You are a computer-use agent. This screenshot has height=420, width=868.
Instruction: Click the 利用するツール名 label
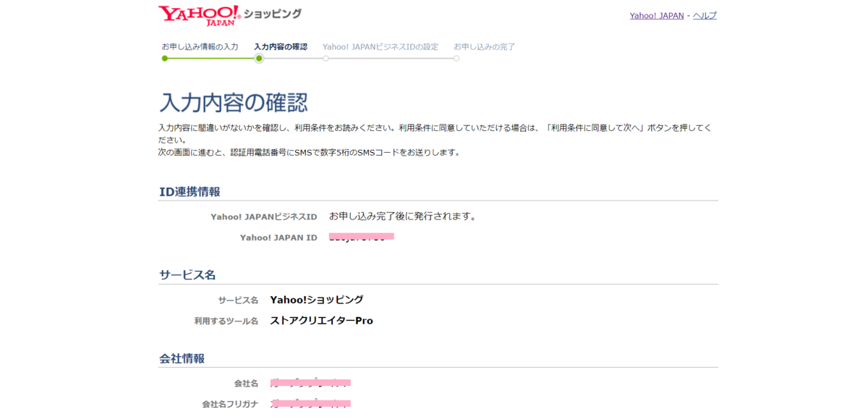click(x=226, y=321)
